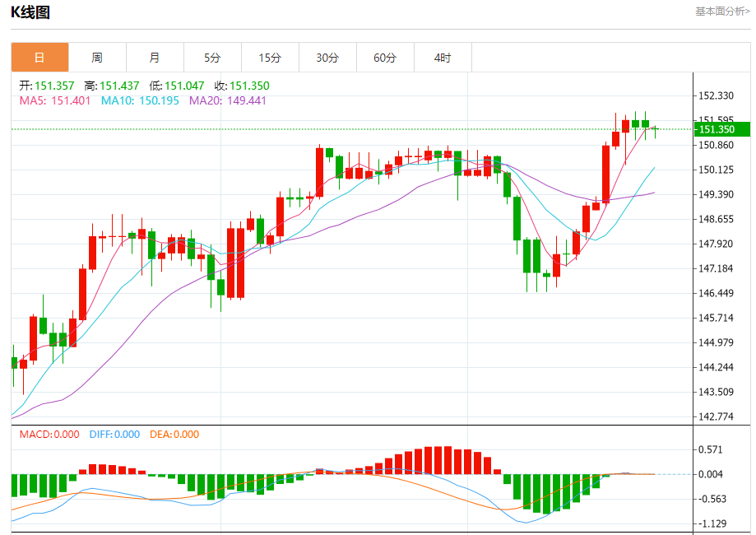Screen dimensions: 756x535
Task: Choose the 30分 timeframe tab
Action: [327, 58]
